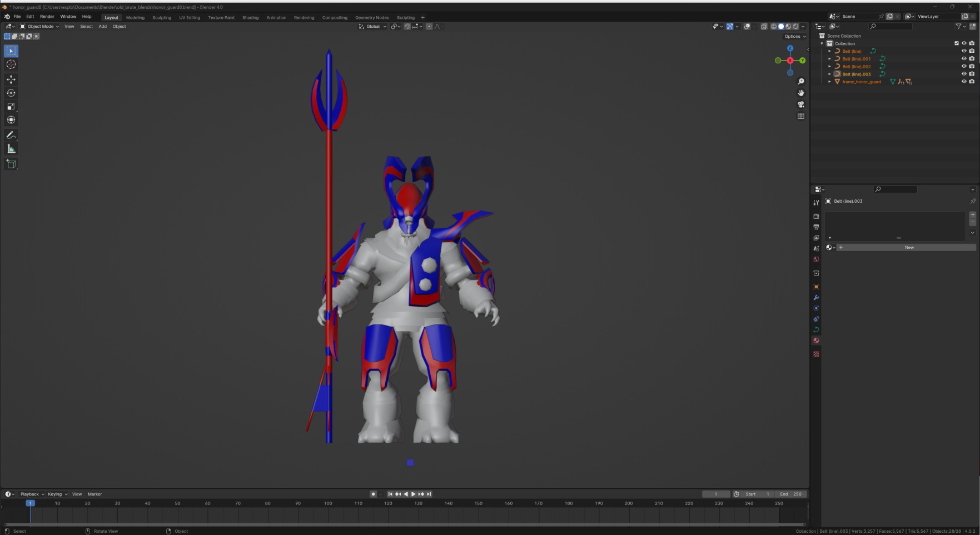
Task: Open the World properties tab
Action: pos(816,259)
